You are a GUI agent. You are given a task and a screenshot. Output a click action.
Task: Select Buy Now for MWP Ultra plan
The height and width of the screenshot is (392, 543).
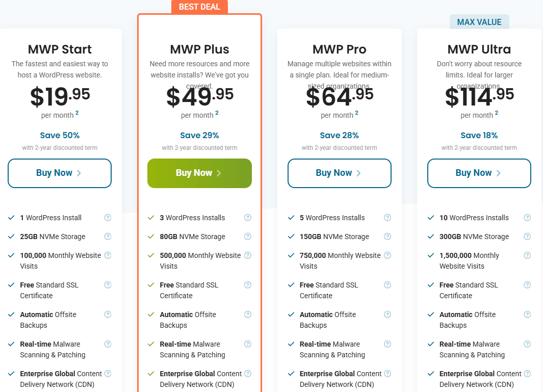click(479, 173)
